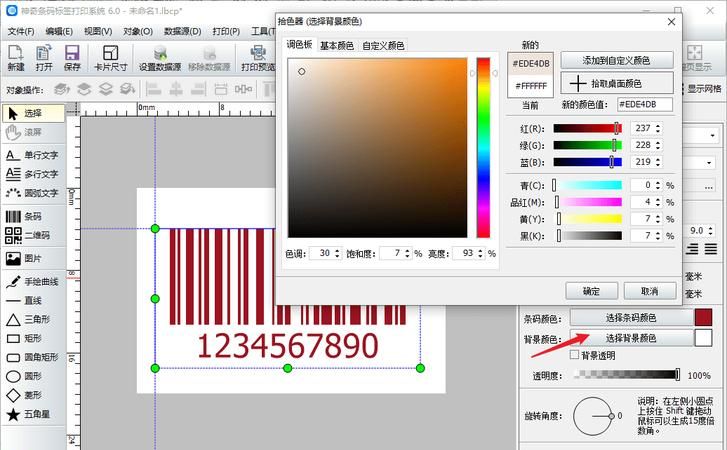This screenshot has width=727, height=450.
Task: Close the color picker dialog
Action: 671,21
